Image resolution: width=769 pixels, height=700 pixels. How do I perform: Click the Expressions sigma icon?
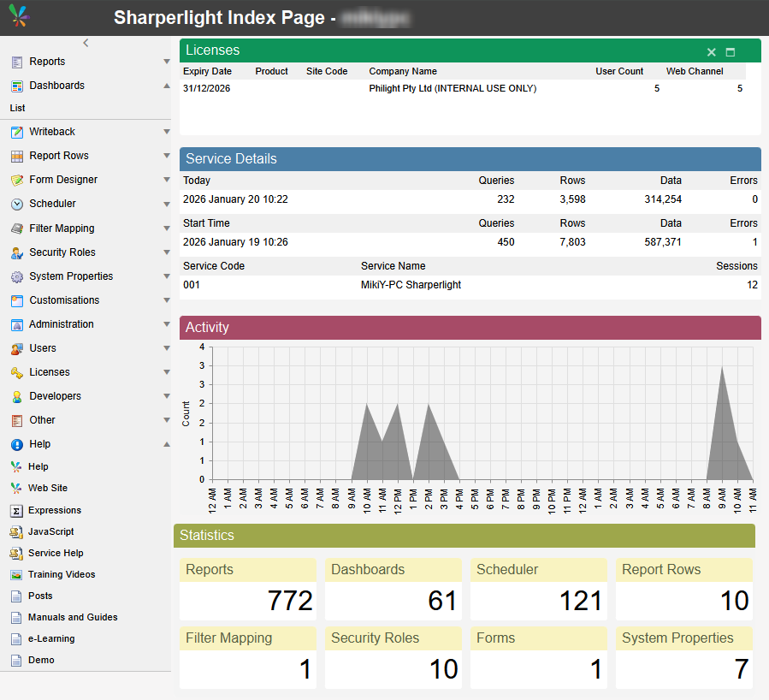click(16, 511)
